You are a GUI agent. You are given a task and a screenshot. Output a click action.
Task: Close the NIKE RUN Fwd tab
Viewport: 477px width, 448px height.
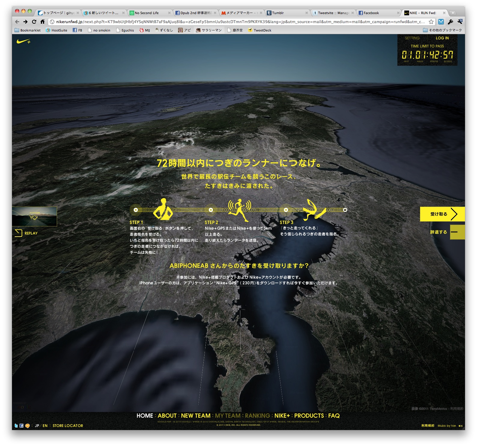[x=444, y=13]
